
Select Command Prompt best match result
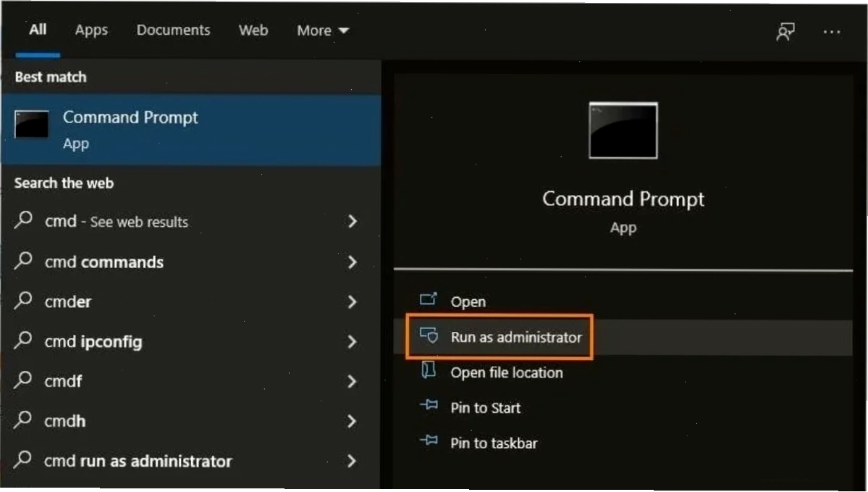pos(191,130)
